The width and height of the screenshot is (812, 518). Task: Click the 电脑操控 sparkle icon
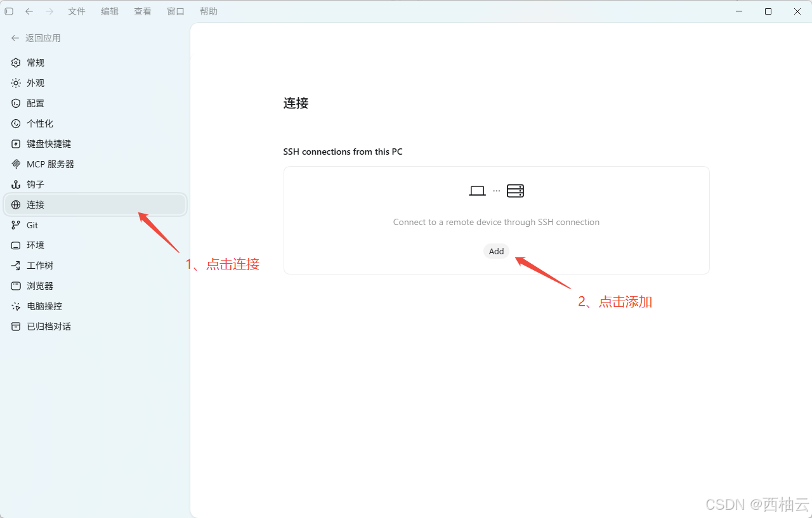pos(16,306)
